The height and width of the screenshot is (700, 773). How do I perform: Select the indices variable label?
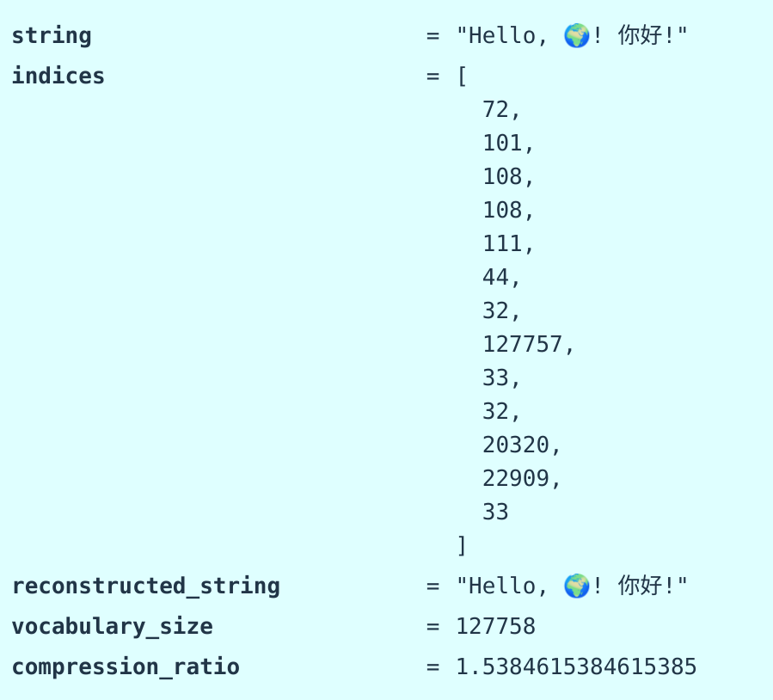coord(58,76)
